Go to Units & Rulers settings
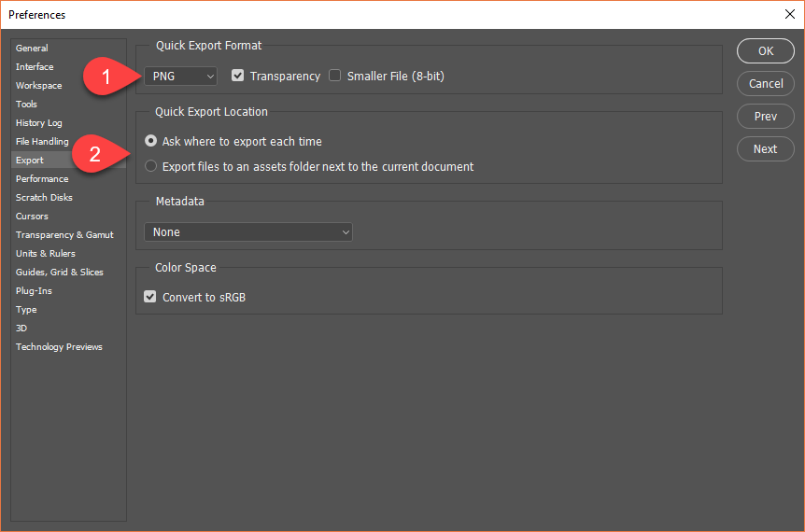Screen dimensions: 805x532 click(45, 254)
